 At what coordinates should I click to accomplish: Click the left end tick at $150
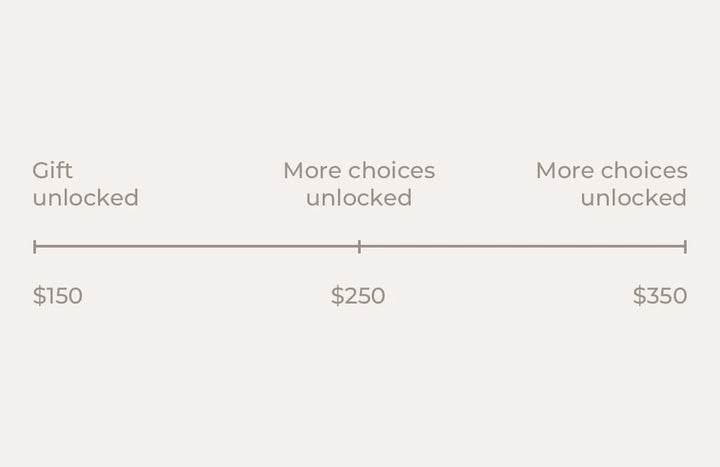[x=35, y=246]
